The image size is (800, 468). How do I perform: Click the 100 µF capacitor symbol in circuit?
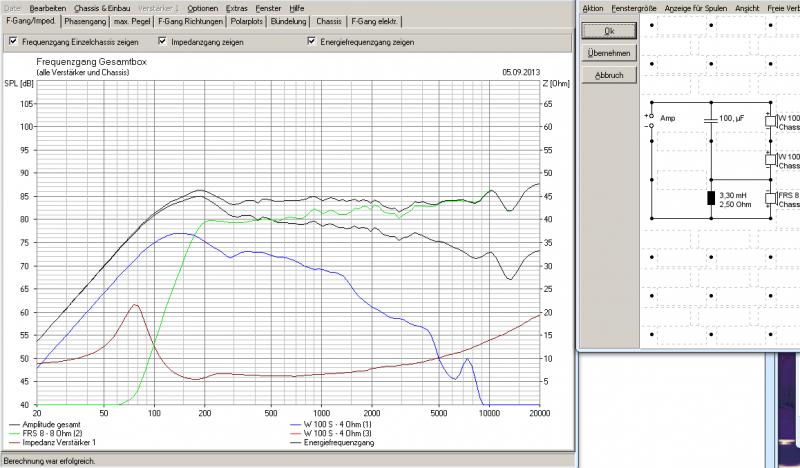[709, 119]
